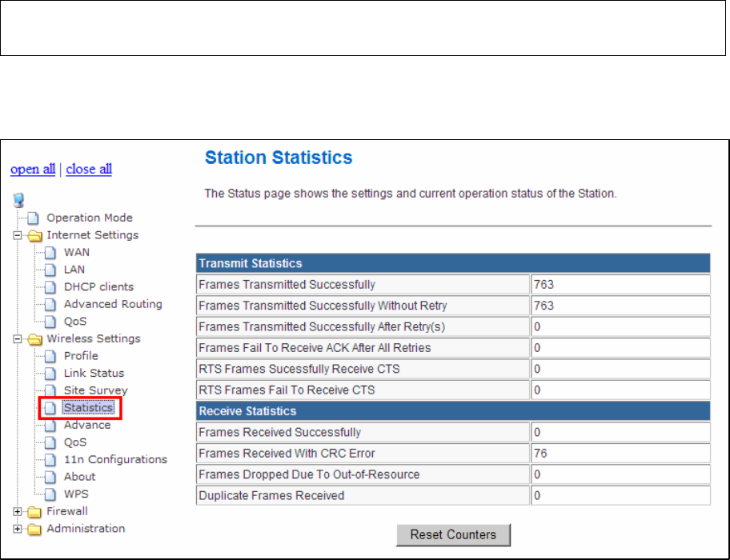Click the Internet Settings folder icon
Screen dimensions: 730x560
tap(35, 235)
